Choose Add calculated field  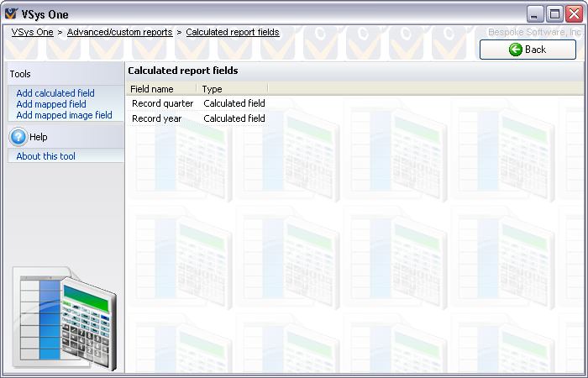pos(55,93)
